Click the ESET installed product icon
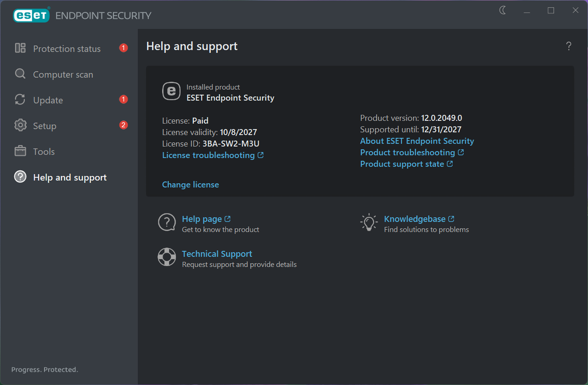This screenshot has width=588, height=385. pos(171,91)
